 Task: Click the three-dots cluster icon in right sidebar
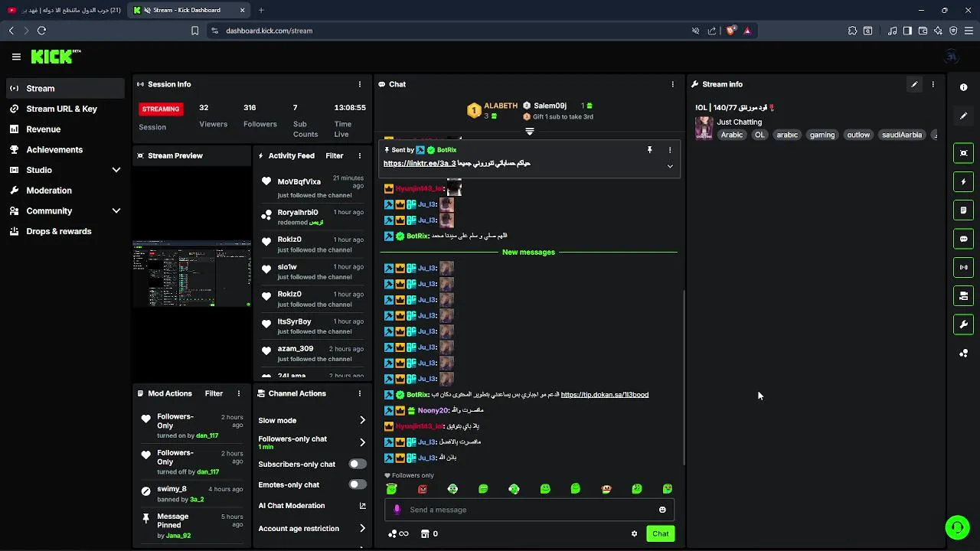pos(963,353)
